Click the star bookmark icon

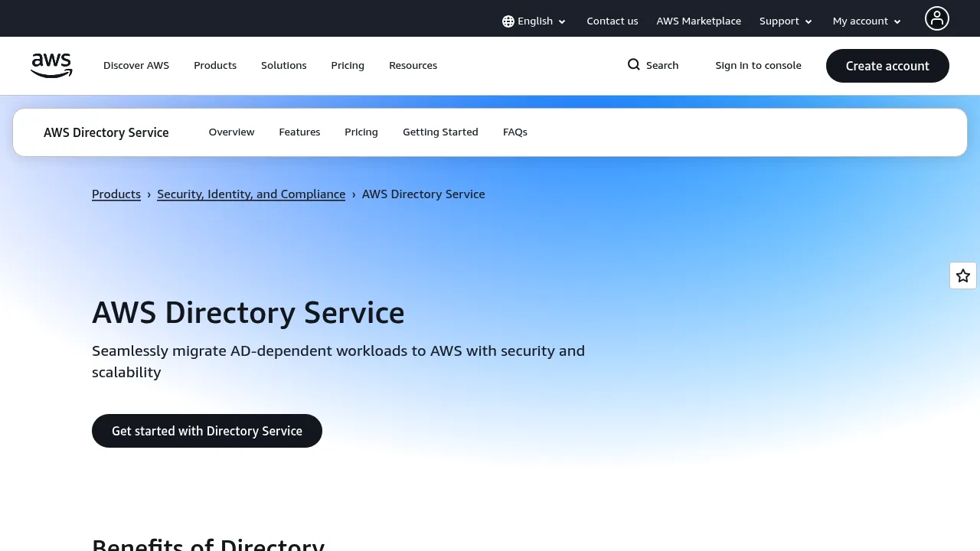point(963,275)
